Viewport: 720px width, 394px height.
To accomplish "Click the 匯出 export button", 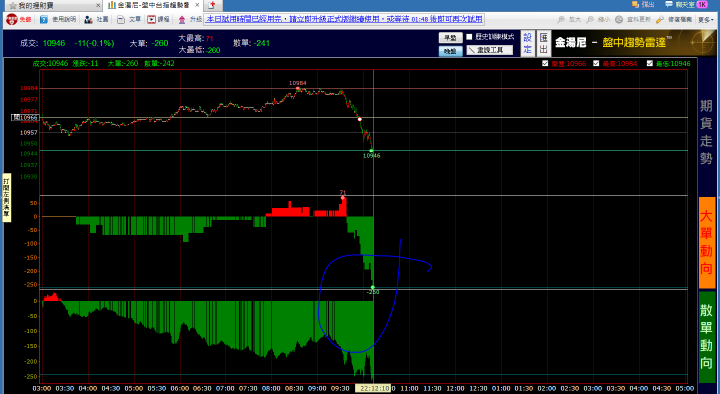I will [x=544, y=43].
